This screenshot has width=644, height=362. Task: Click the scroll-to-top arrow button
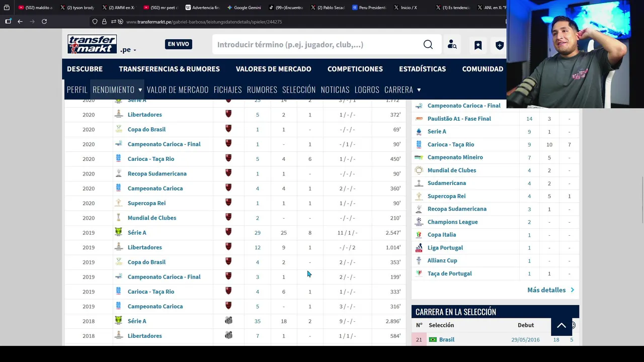(561, 325)
